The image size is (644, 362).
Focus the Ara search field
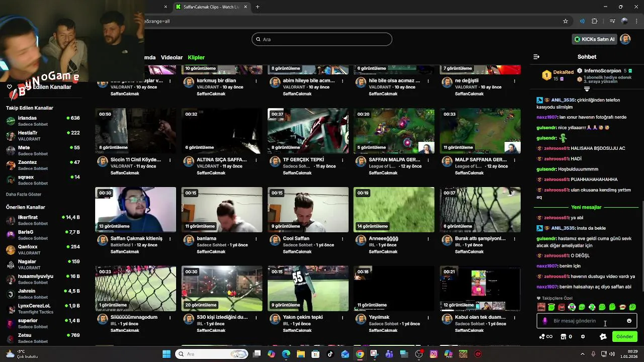pos(322,39)
